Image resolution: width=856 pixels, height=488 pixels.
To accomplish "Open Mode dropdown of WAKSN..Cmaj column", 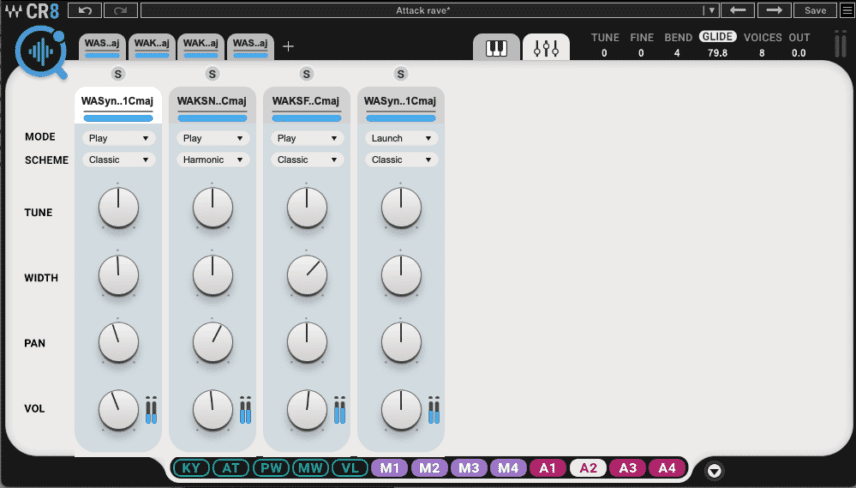I will [x=213, y=138].
